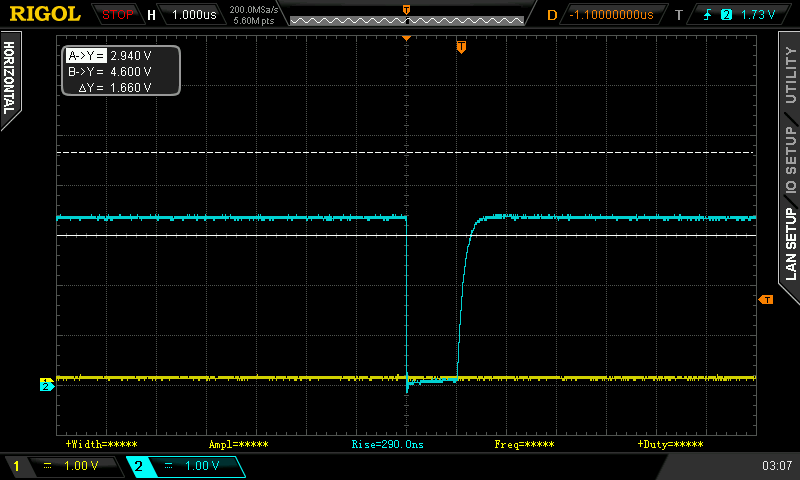Screen dimensions: 800x480
Task: Click the orange trigger position marker T
Action: (461, 47)
